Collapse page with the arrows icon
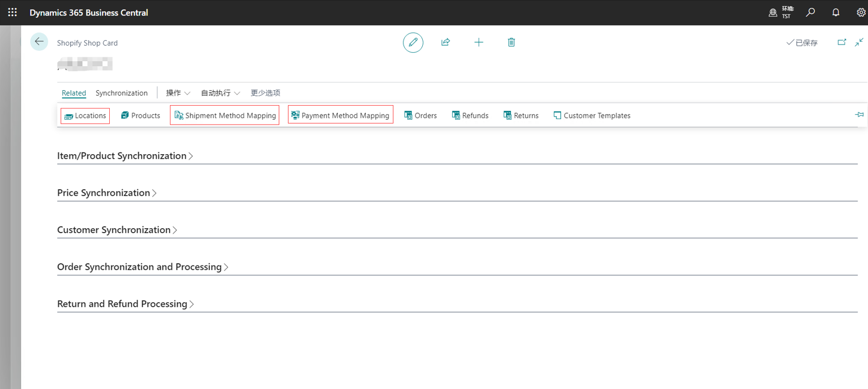The height and width of the screenshot is (389, 868). 859,42
